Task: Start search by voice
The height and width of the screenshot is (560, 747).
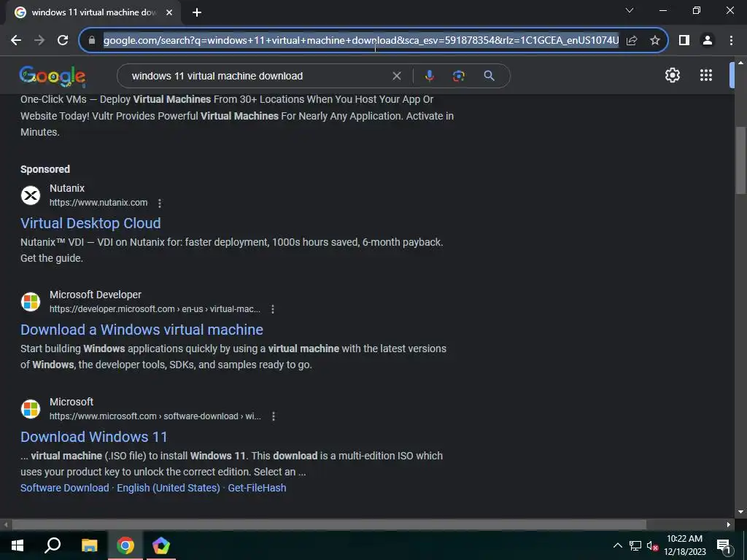Action: pos(429,76)
